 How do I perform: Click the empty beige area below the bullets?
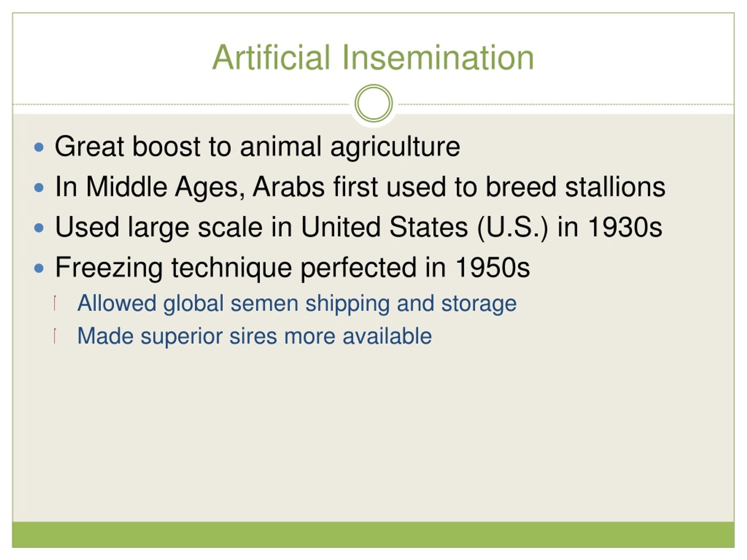pyautogui.click(x=373, y=435)
